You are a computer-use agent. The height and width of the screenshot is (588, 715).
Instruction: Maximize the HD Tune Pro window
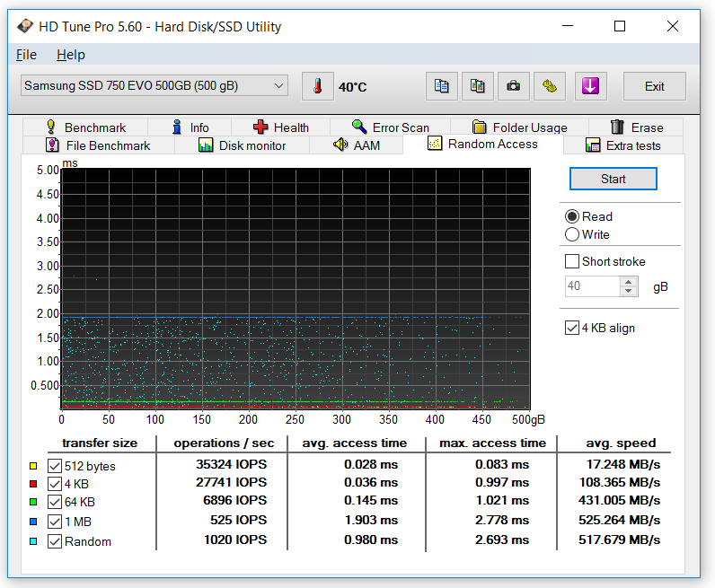[x=620, y=26]
